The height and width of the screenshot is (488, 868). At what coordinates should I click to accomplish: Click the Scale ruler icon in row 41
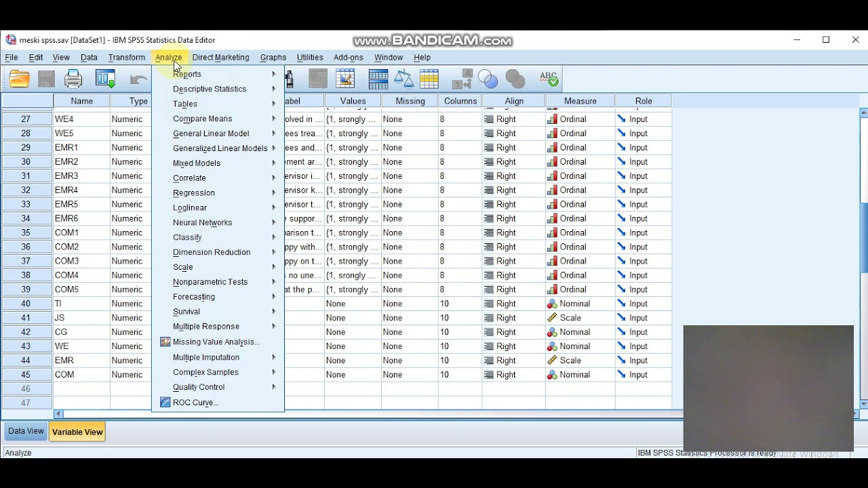coord(552,318)
